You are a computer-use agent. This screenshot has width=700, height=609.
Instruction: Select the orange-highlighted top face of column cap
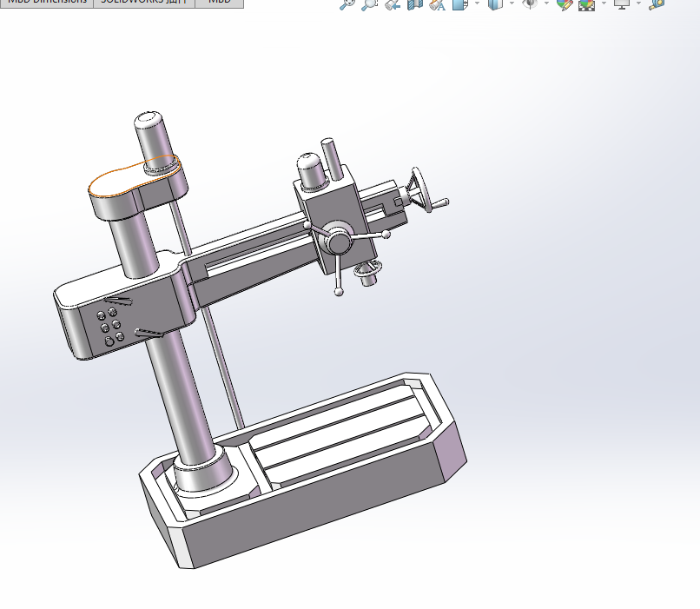(x=122, y=179)
